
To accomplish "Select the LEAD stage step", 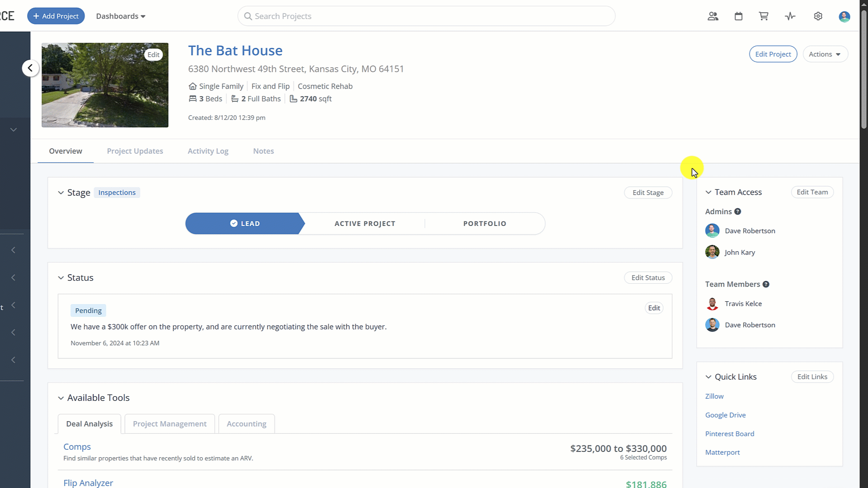I will (245, 223).
